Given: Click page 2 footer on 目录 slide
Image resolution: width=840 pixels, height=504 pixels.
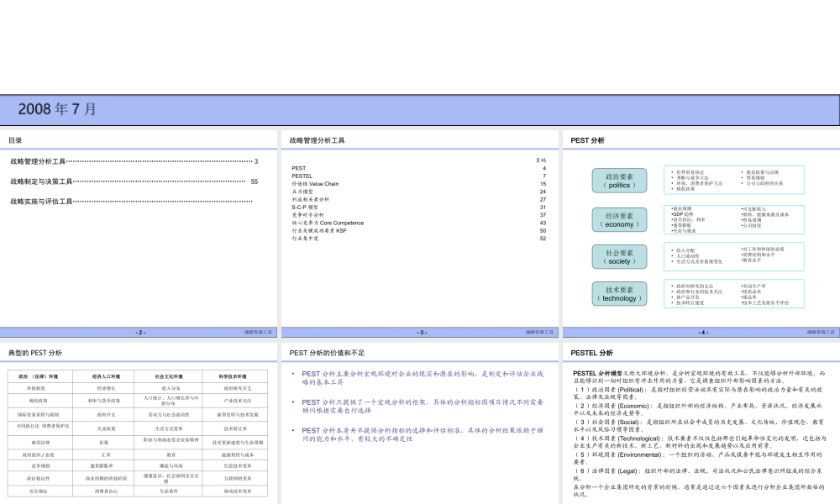Looking at the screenshot, I should pyautogui.click(x=140, y=332).
